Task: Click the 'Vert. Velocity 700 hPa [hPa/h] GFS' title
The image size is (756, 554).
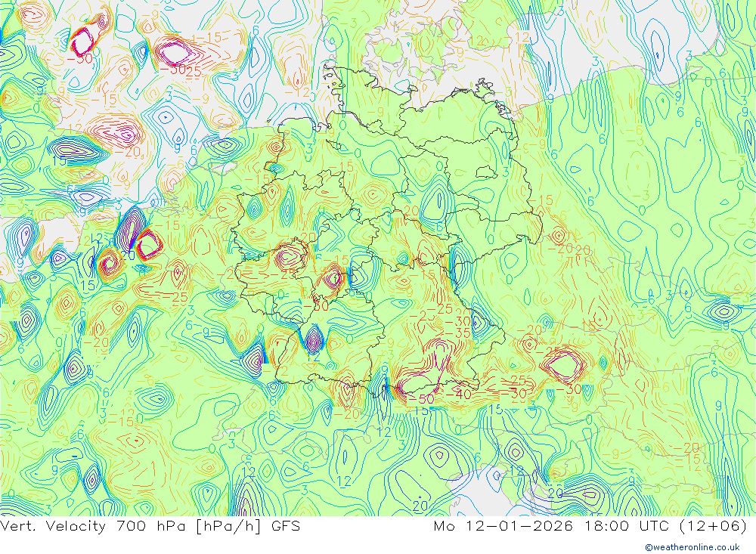Action: (150, 525)
